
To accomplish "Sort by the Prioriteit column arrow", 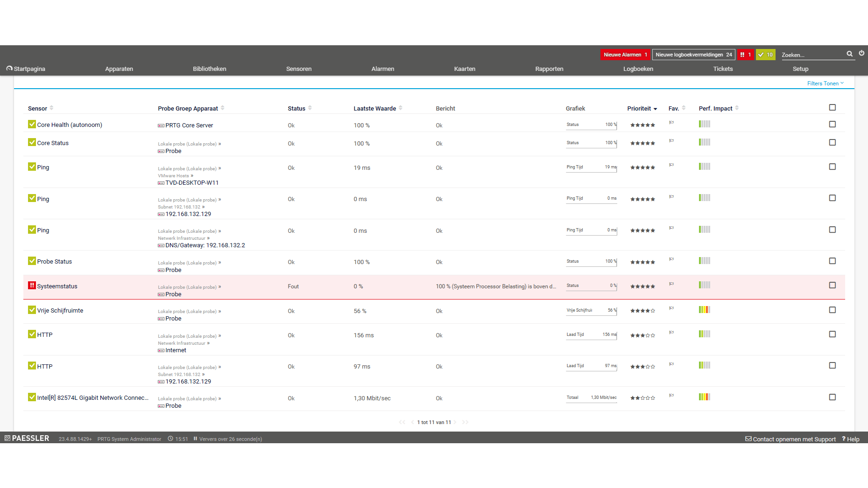I will (x=656, y=109).
